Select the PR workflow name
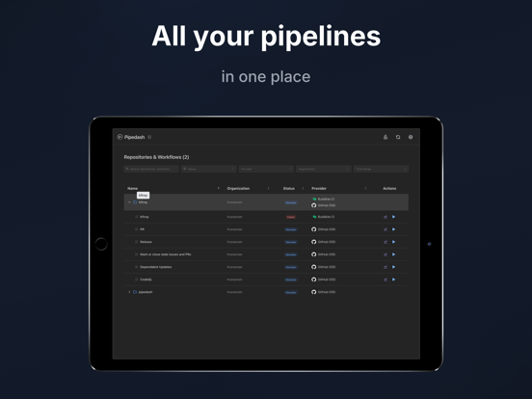This screenshot has width=532, height=399. tap(143, 229)
